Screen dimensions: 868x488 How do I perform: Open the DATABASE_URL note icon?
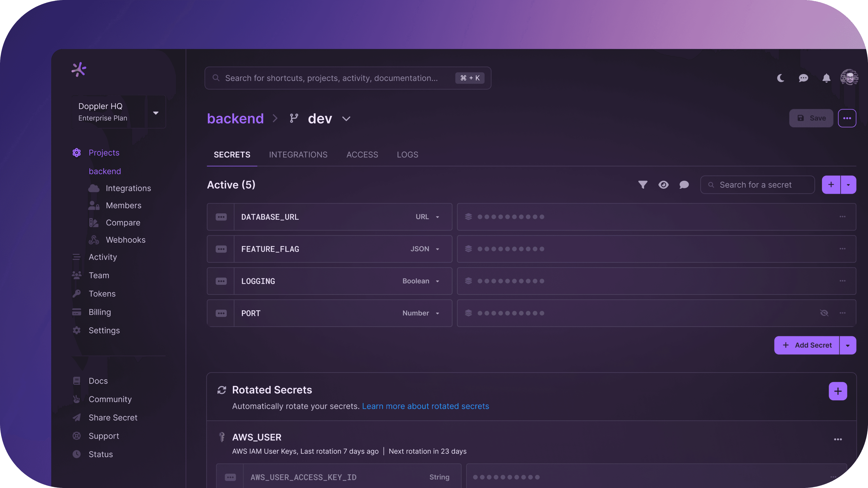point(221,217)
